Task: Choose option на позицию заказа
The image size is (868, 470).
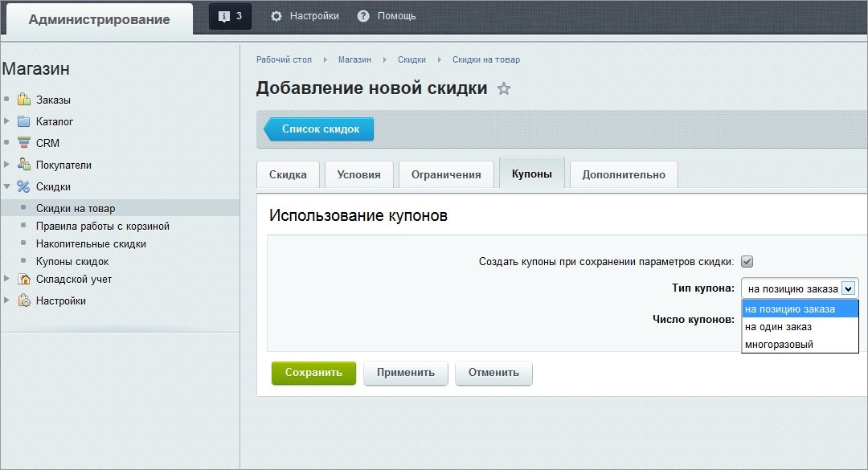Action: [x=800, y=309]
